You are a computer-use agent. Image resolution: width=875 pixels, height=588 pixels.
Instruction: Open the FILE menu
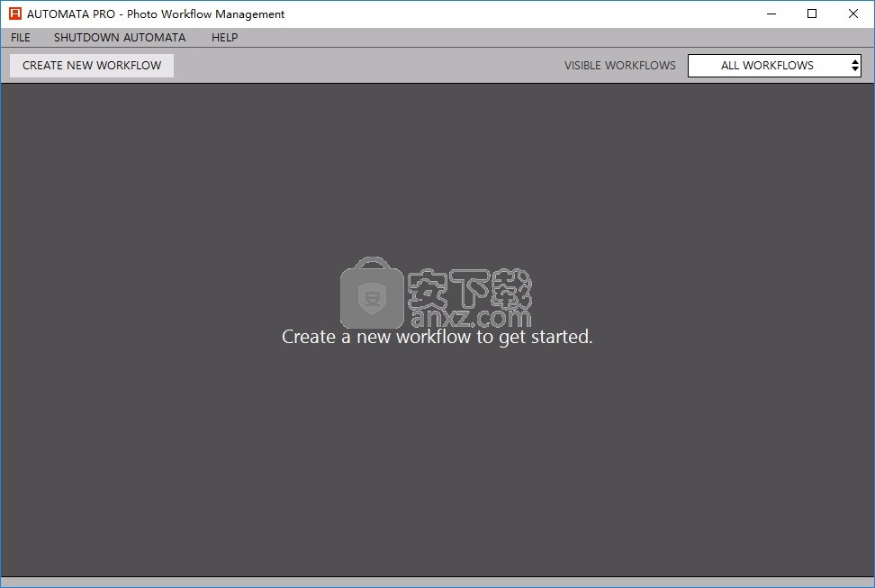(21, 38)
